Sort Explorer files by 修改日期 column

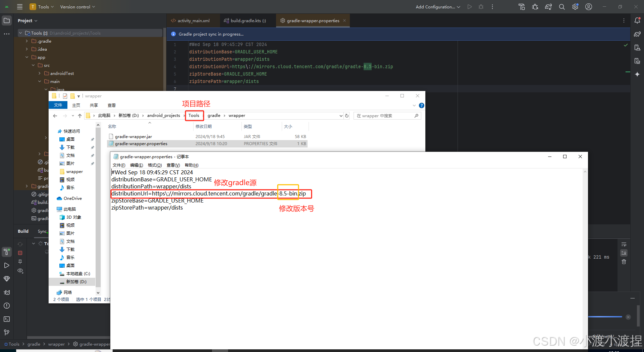204,126
